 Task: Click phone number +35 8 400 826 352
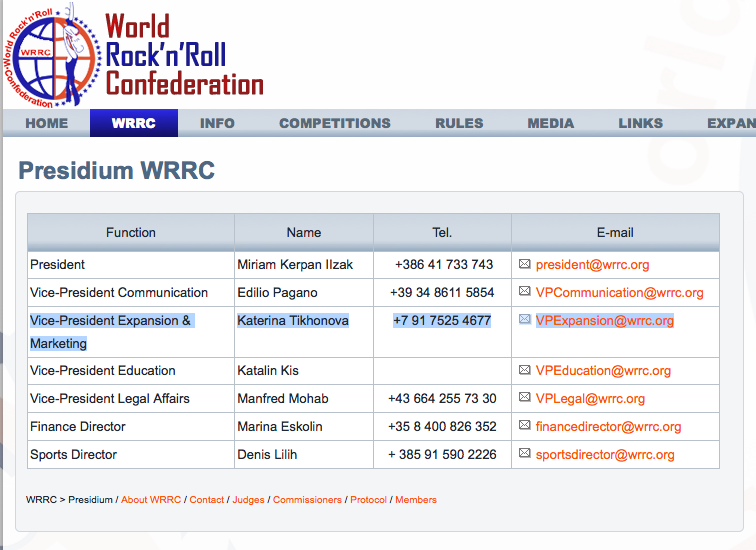pos(442,427)
